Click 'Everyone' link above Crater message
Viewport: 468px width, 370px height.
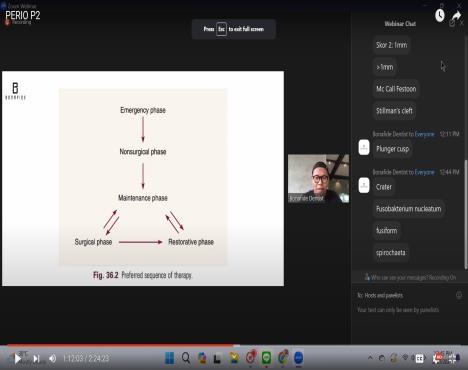click(x=425, y=172)
